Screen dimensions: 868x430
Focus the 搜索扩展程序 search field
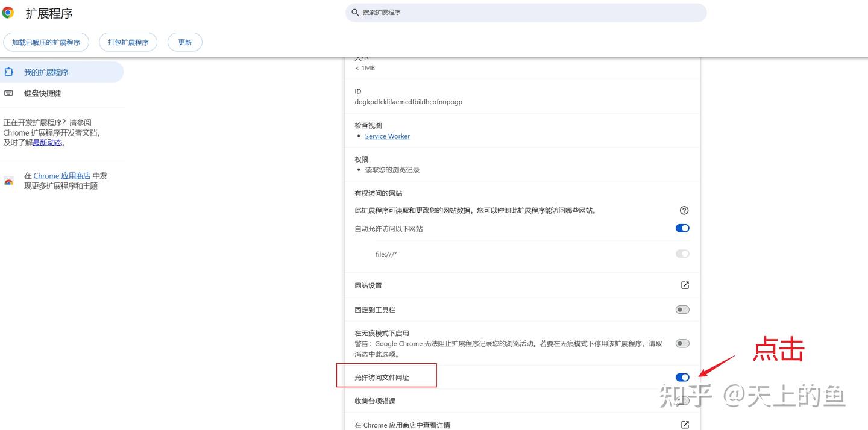point(526,13)
